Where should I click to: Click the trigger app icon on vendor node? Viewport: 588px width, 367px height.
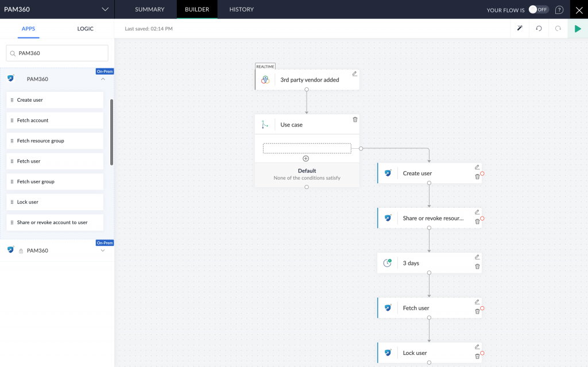pos(265,80)
